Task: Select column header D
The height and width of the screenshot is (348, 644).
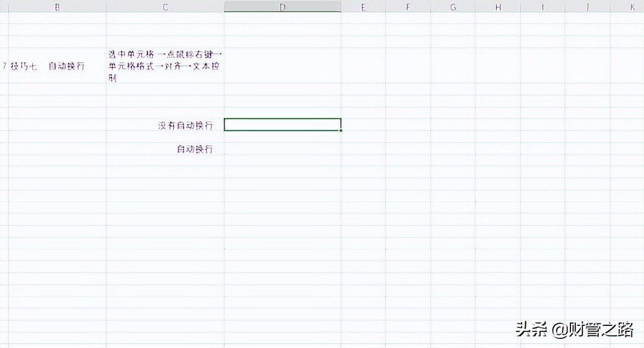Action: (282, 7)
